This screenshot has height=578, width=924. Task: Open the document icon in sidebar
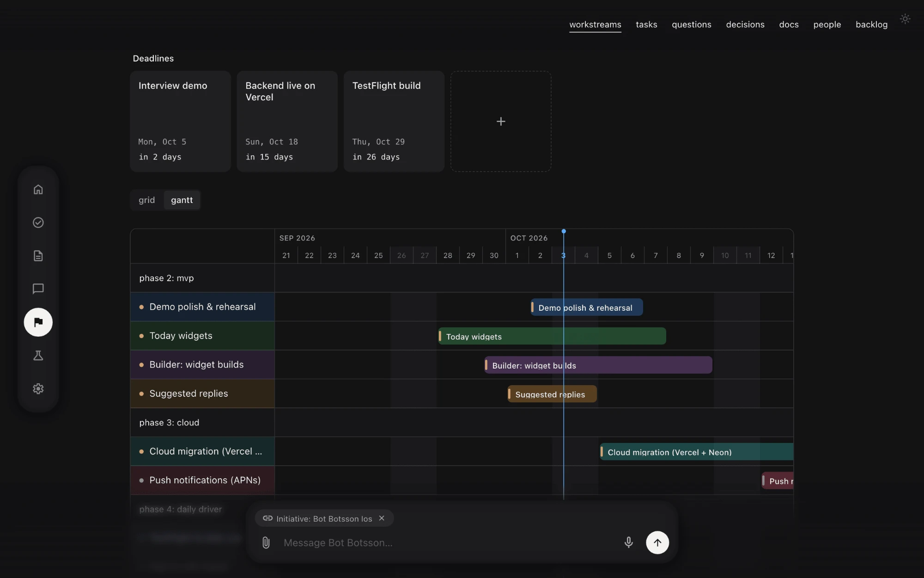38,256
